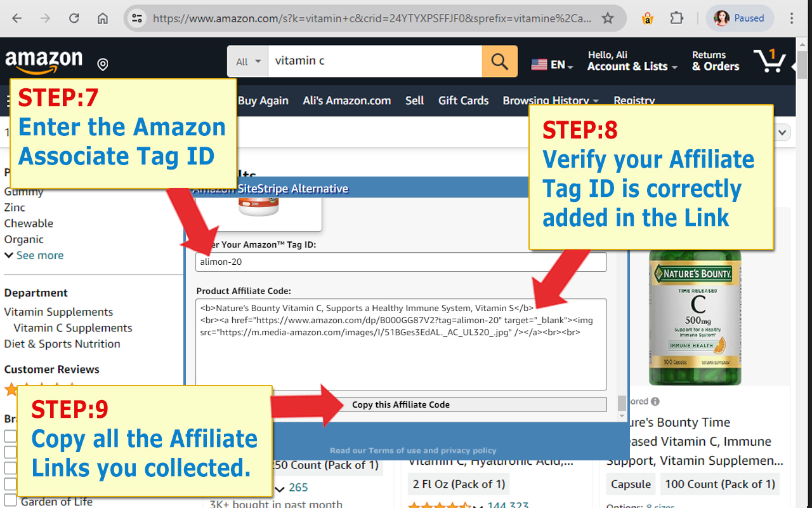Image resolution: width=812 pixels, height=508 pixels.
Task: Check the topmost Brands checkbox
Action: click(10, 436)
